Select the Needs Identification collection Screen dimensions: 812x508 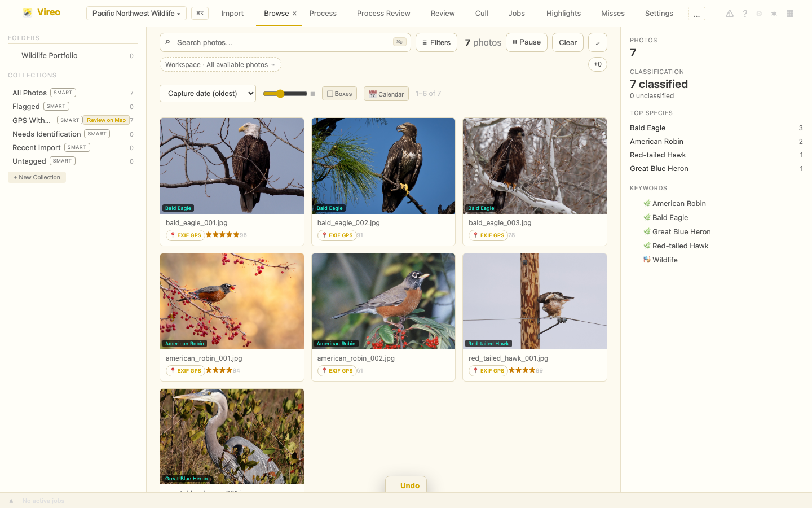73,134
